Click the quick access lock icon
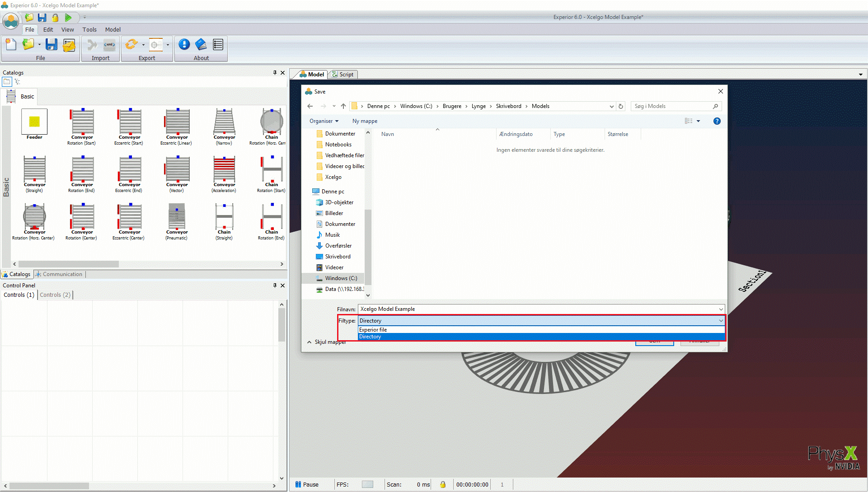The width and height of the screenshot is (868, 492). click(55, 18)
